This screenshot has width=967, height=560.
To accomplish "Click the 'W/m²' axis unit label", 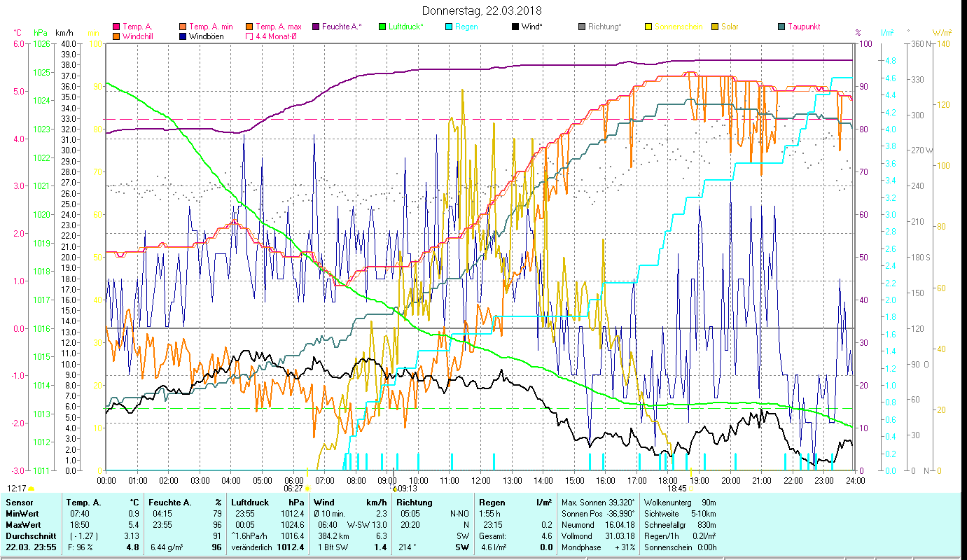I will [x=942, y=33].
